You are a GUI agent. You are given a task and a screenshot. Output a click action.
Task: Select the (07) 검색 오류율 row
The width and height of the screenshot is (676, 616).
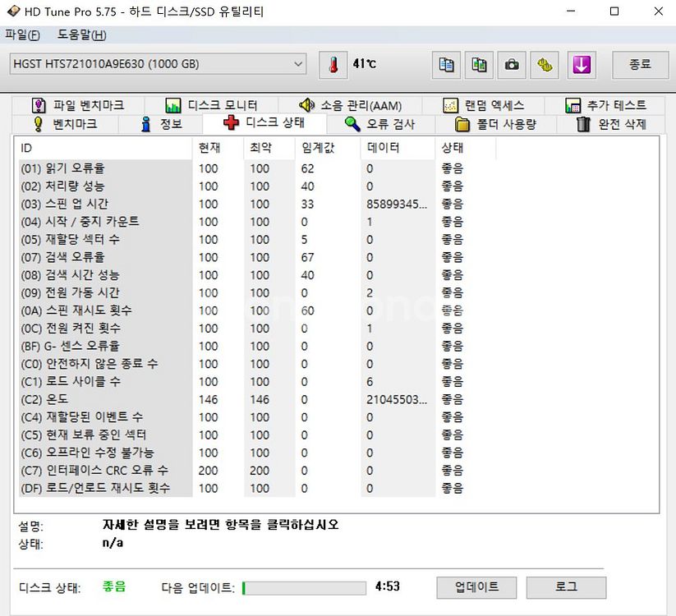(x=257, y=257)
